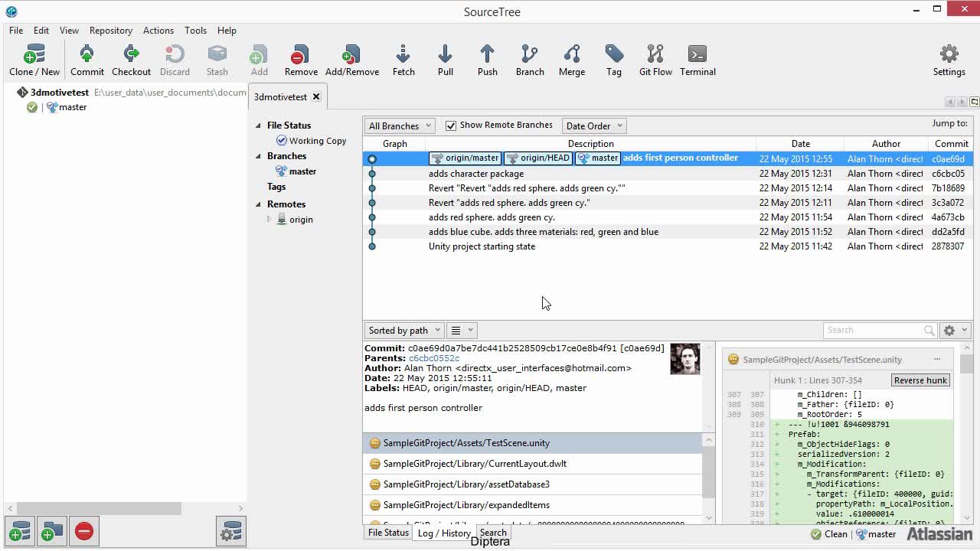The width and height of the screenshot is (980, 551).
Task: Open the Sorted by path dropdown
Action: 403,331
